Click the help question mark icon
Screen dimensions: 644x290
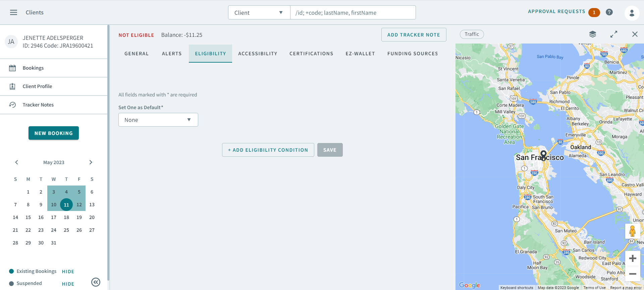click(x=609, y=12)
